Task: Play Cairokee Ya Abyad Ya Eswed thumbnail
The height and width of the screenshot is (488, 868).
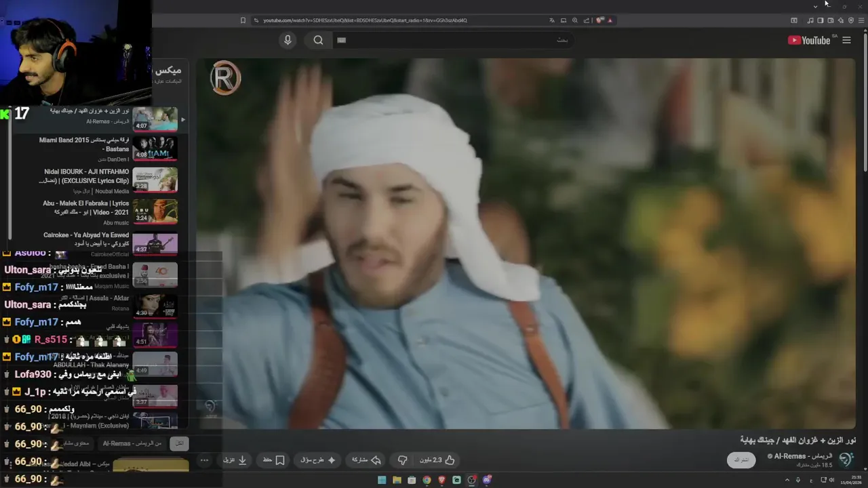Action: point(155,243)
